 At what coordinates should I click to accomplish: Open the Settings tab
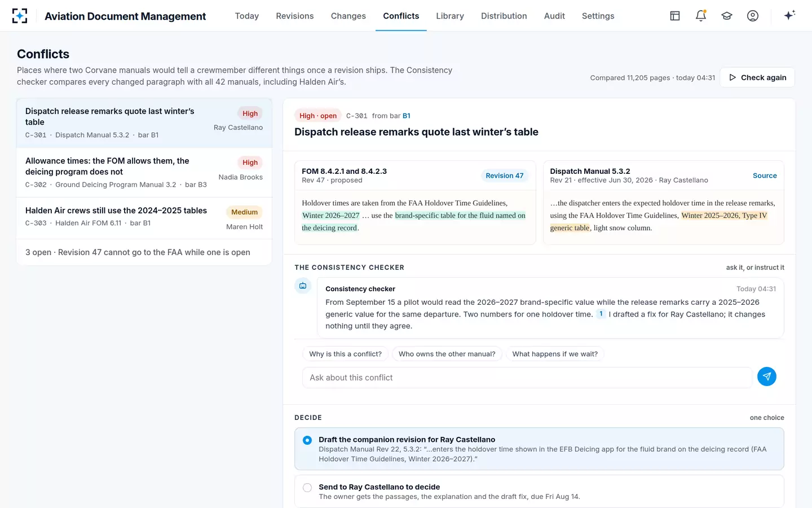tap(598, 16)
